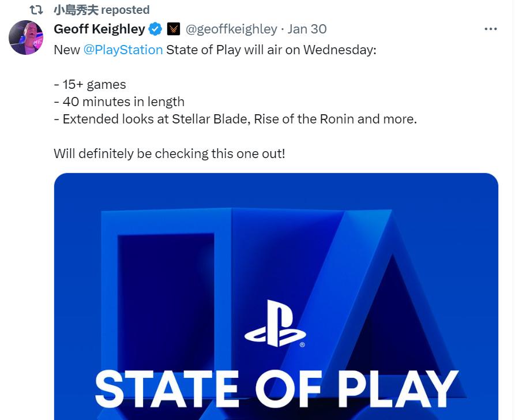Click the word "New" starting the tweet
This screenshot has width=515, height=420.
click(x=67, y=50)
